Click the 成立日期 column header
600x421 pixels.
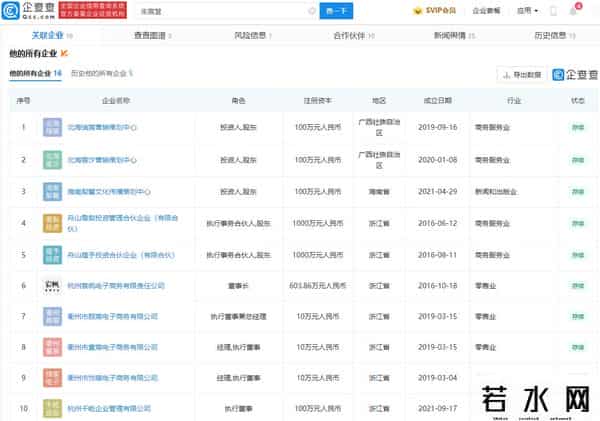pyautogui.click(x=438, y=101)
